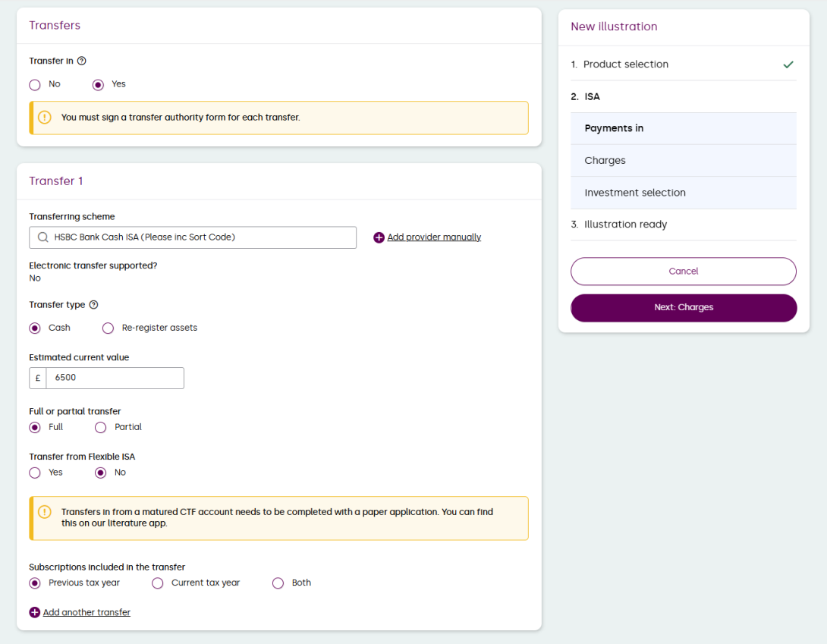Choose Current tax year subscriptions
This screenshot has height=644, width=827.
158,583
